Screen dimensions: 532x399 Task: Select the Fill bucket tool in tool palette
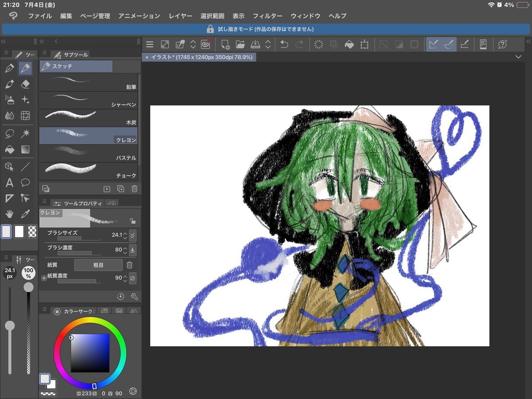[x=9, y=149]
